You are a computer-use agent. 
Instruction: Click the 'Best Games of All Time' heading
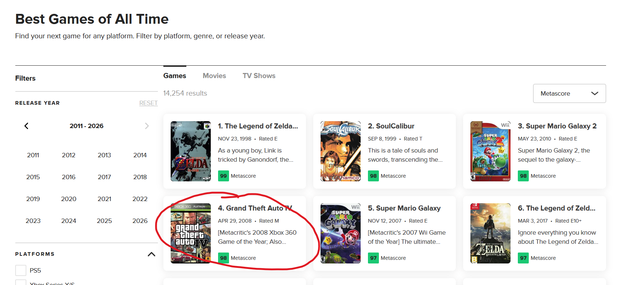(x=92, y=19)
